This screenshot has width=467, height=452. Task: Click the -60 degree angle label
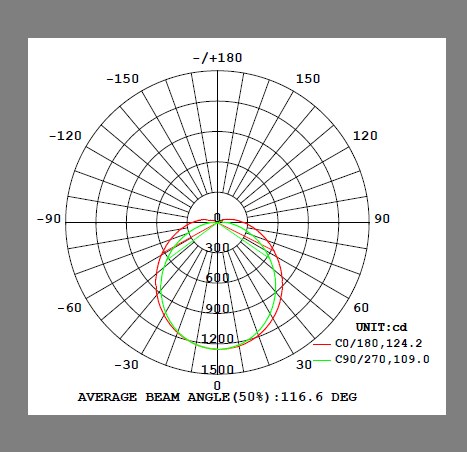[69, 308]
